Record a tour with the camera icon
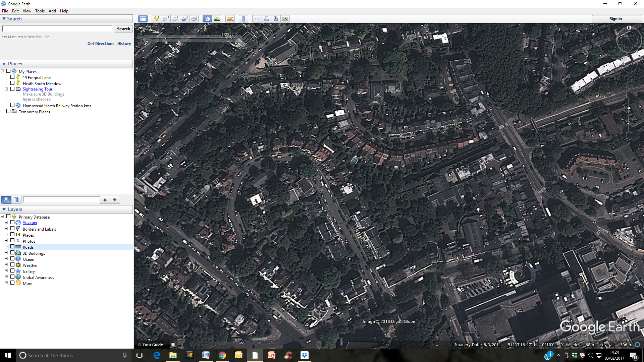644x362 pixels. tap(194, 19)
